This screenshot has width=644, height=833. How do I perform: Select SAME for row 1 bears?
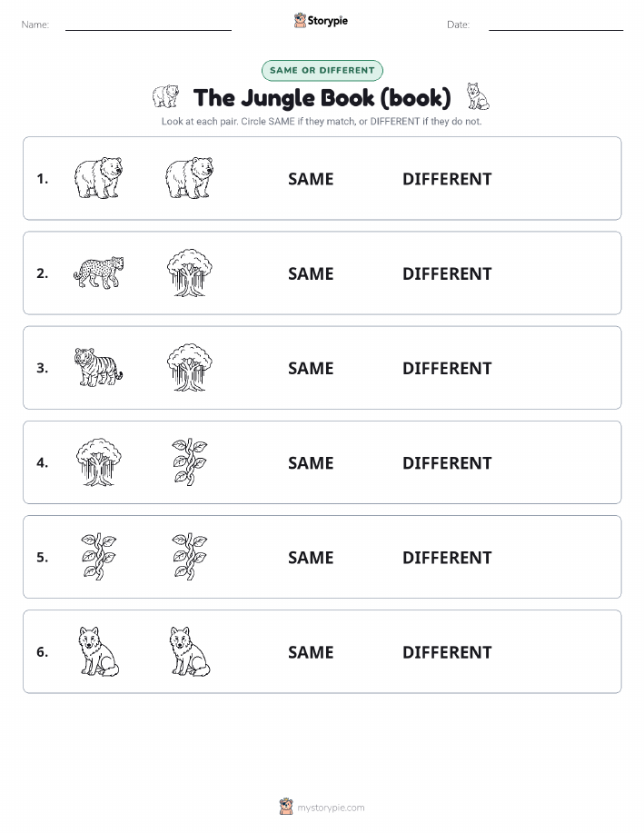[311, 179]
